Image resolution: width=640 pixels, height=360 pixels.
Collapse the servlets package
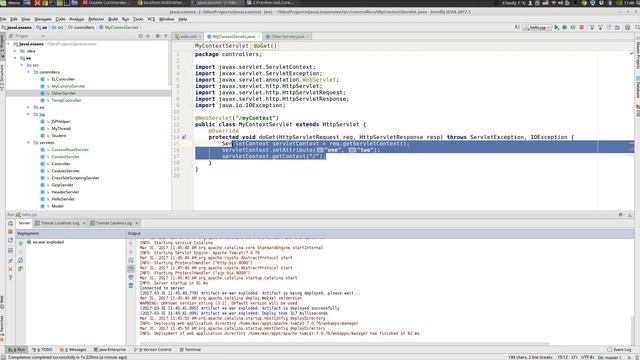pyautogui.click(x=29, y=142)
